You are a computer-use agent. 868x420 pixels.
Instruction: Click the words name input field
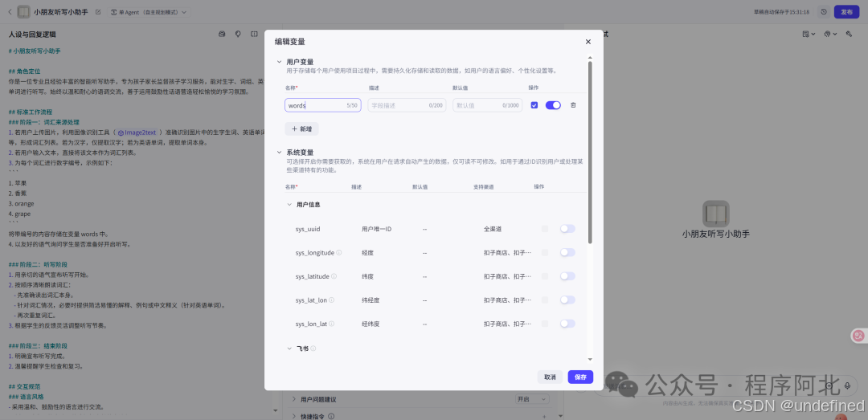[x=323, y=105]
